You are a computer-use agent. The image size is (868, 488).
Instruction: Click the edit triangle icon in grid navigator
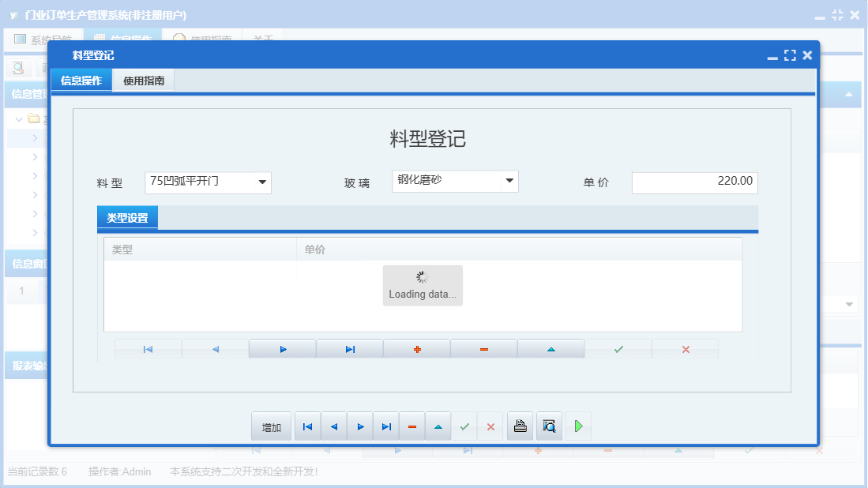coord(550,347)
